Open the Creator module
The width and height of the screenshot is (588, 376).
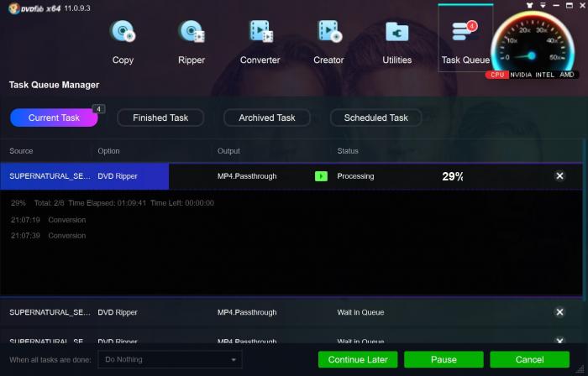tap(328, 41)
